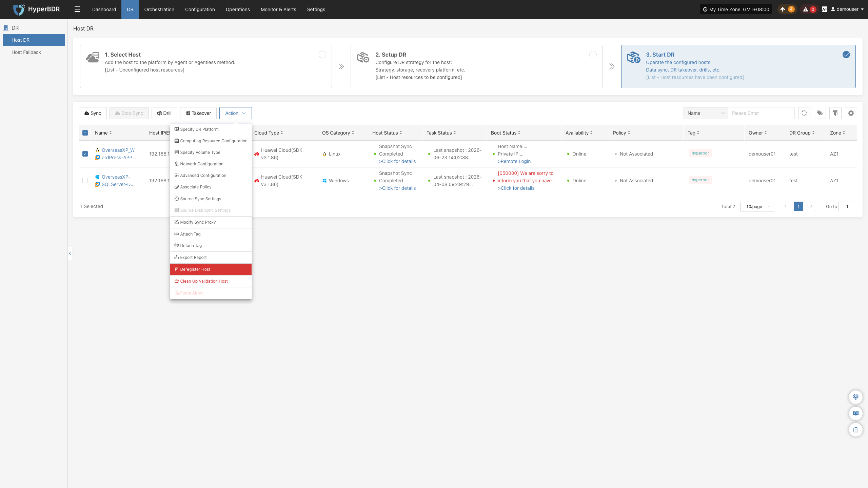
Task: Open the upgrade notifications arrow icon
Action: (x=783, y=9)
